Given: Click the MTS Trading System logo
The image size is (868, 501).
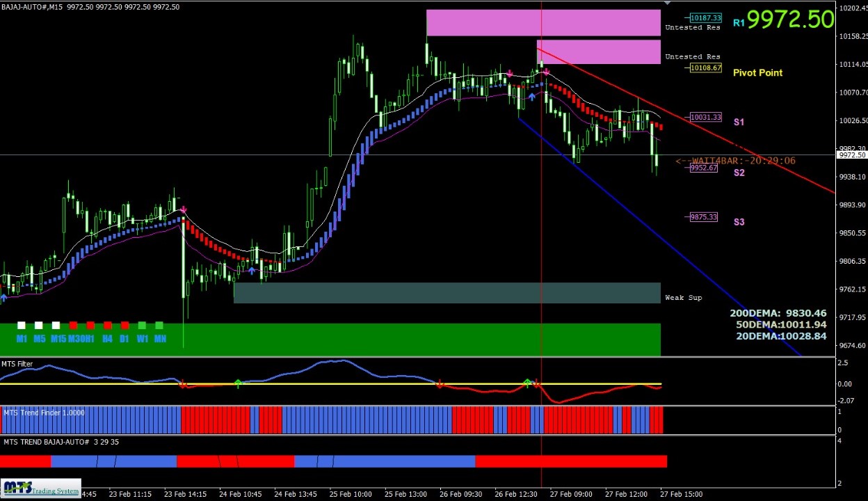Looking at the screenshot, I should 41,488.
